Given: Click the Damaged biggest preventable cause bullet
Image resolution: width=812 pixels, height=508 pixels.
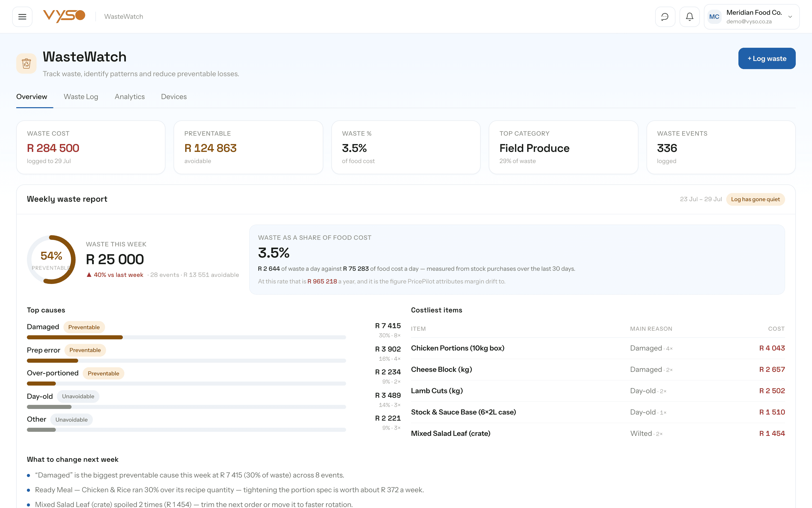Looking at the screenshot, I should (x=190, y=475).
